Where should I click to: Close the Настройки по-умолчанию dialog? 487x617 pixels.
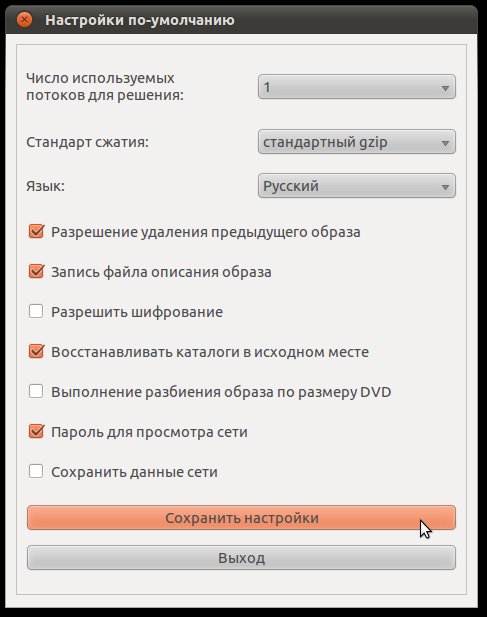click(24, 20)
